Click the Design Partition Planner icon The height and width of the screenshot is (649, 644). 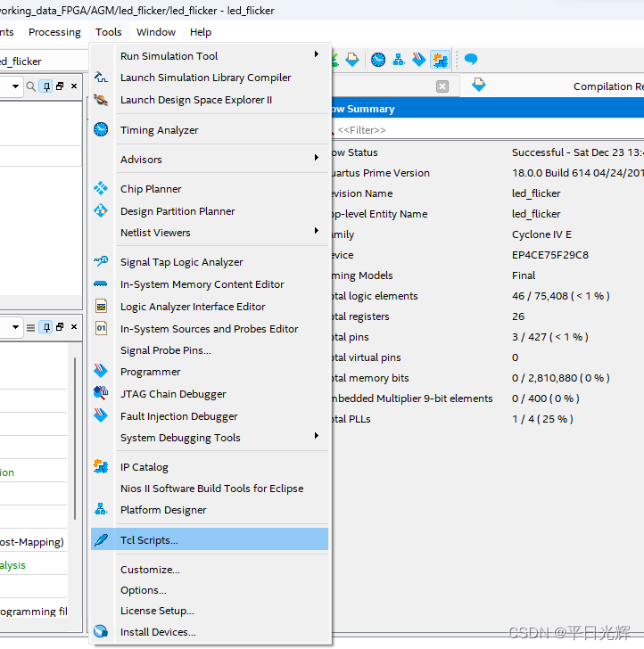(101, 210)
